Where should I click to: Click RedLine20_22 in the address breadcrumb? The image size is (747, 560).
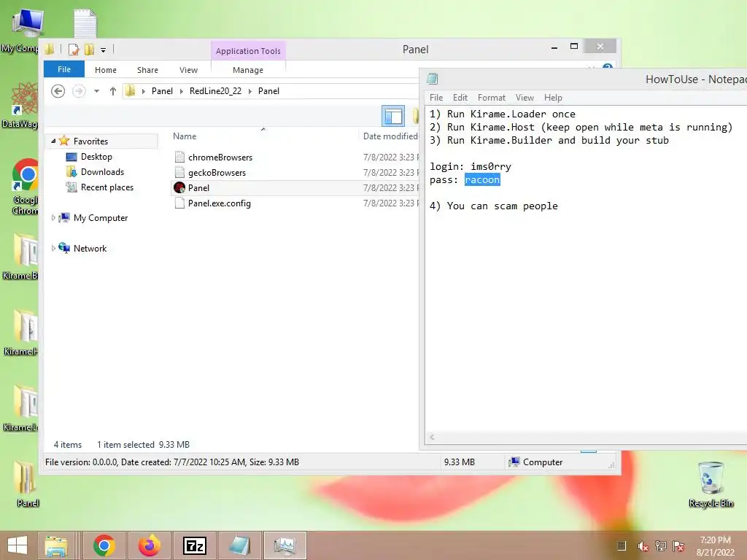(215, 91)
